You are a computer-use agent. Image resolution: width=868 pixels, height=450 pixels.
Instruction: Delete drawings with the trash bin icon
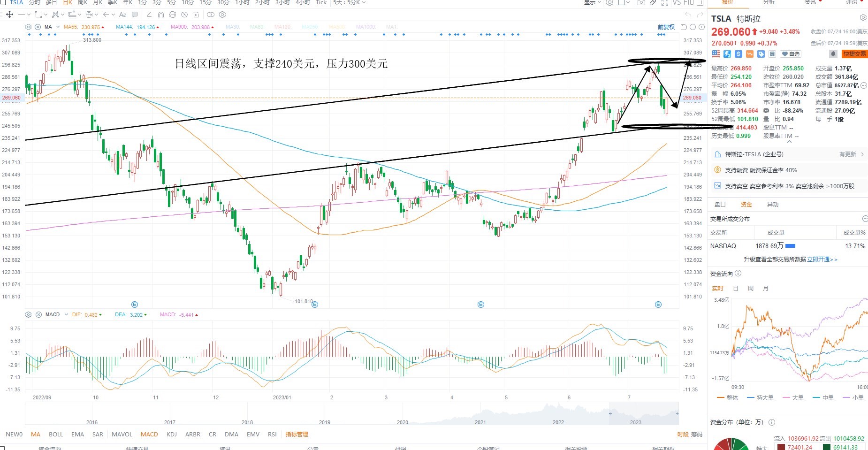point(196,15)
